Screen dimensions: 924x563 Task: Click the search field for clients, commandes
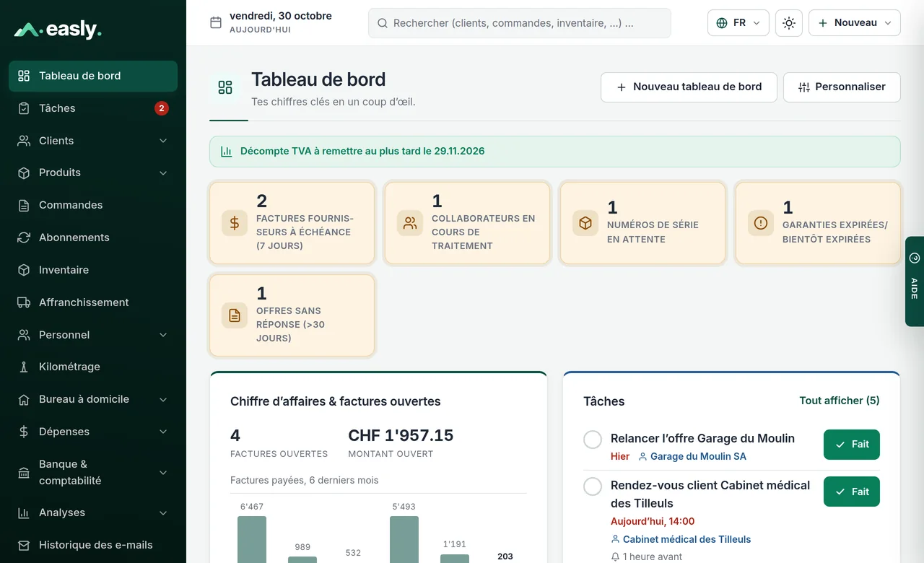click(x=520, y=23)
